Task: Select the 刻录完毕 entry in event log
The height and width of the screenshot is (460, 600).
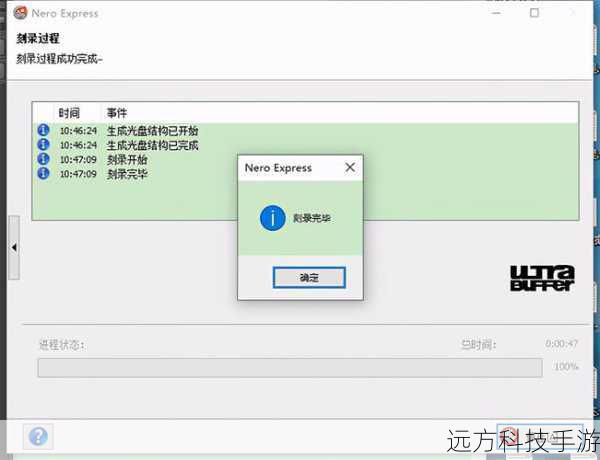Action: point(127,174)
